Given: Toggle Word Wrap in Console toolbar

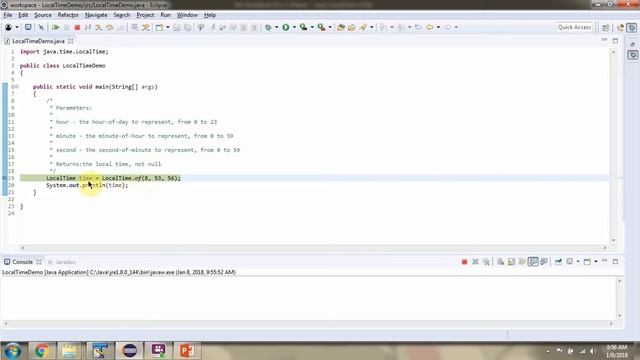Looking at the screenshot, I should (x=522, y=262).
